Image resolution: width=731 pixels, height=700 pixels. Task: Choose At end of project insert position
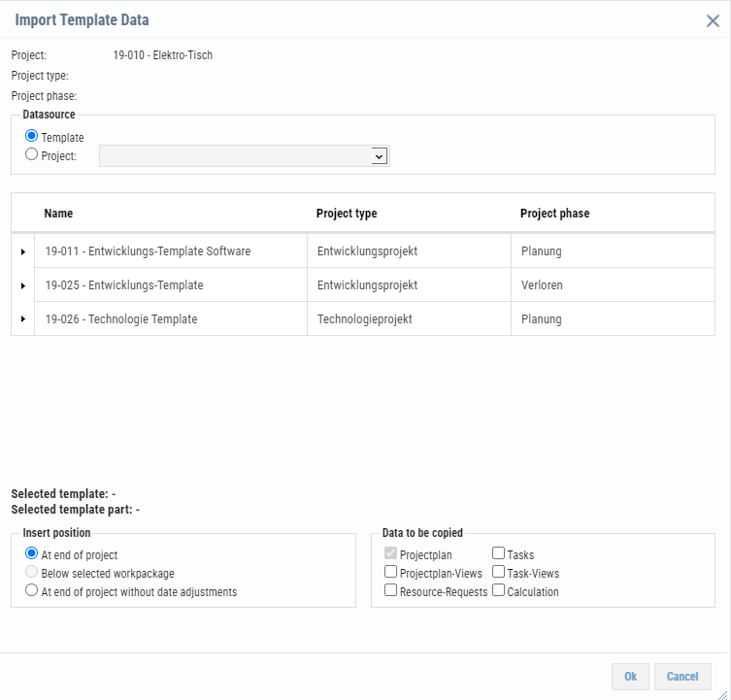pos(31,553)
